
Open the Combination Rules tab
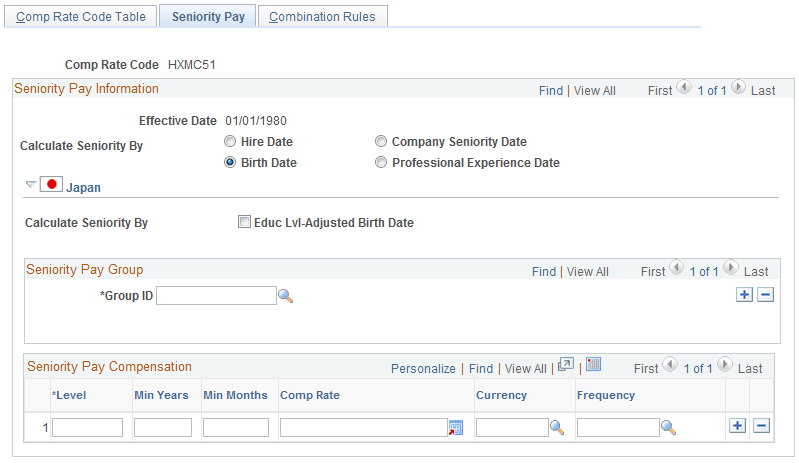coord(322,17)
